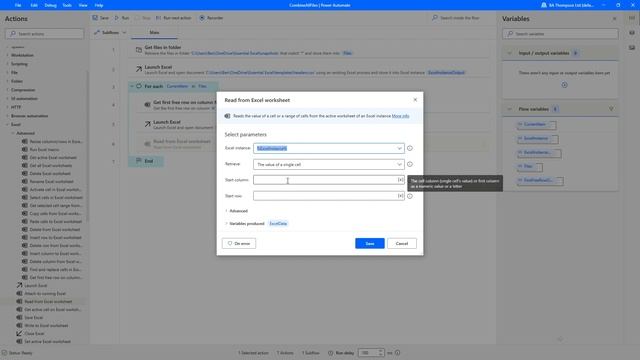Show info for Excel instance parameter
Screen dimensions: 640x360
click(x=410, y=148)
